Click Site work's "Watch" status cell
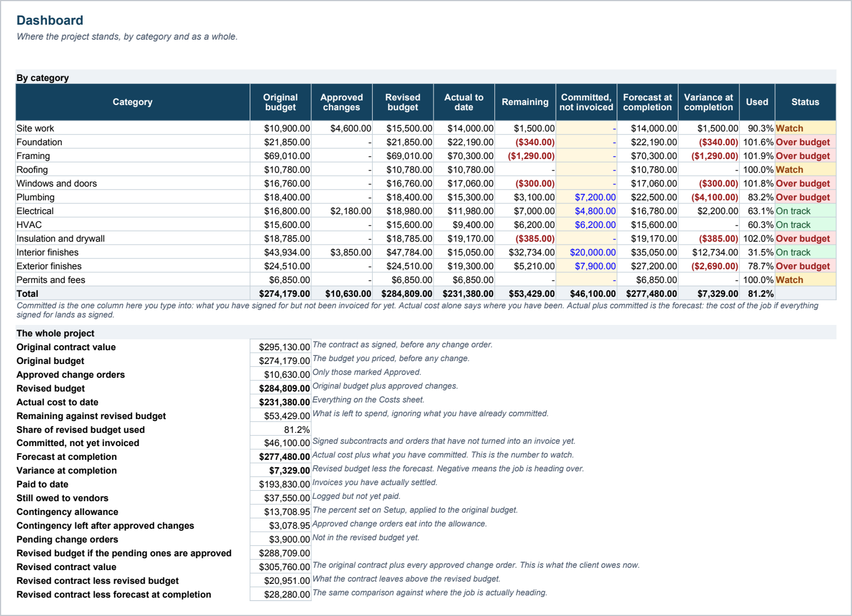This screenshot has height=616, width=852. [805, 128]
